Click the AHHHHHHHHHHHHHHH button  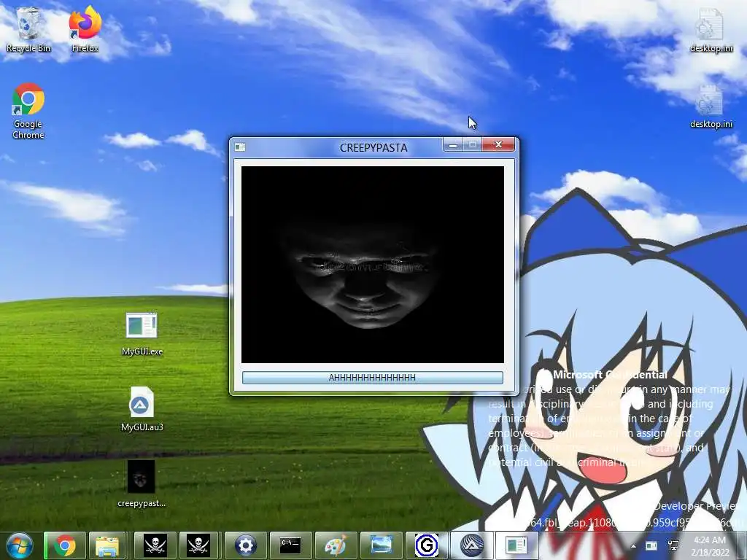coord(372,378)
